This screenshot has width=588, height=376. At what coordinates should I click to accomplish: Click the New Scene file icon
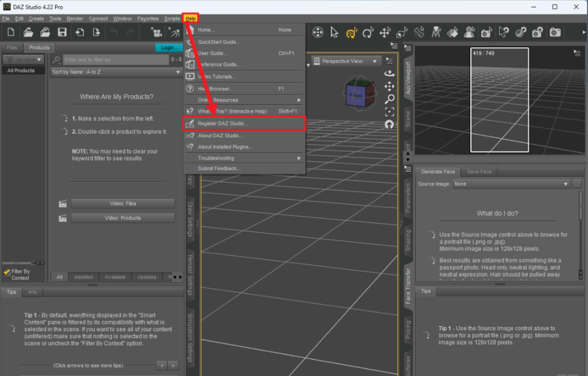pos(10,33)
